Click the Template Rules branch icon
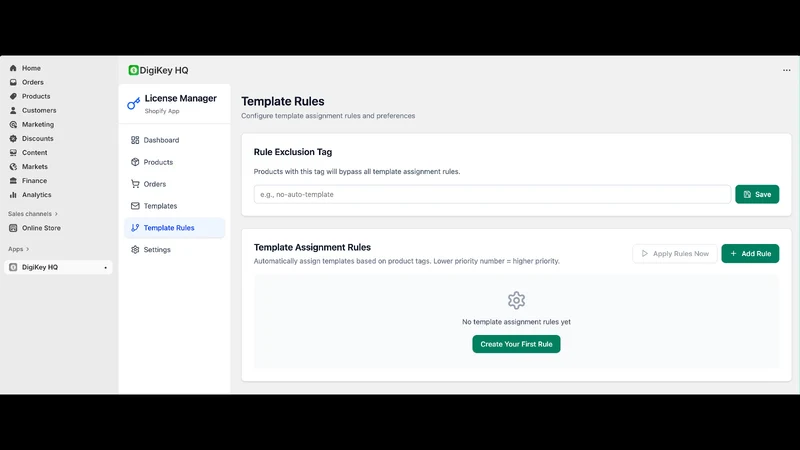Screen dimensions: 800x450 (135, 228)
